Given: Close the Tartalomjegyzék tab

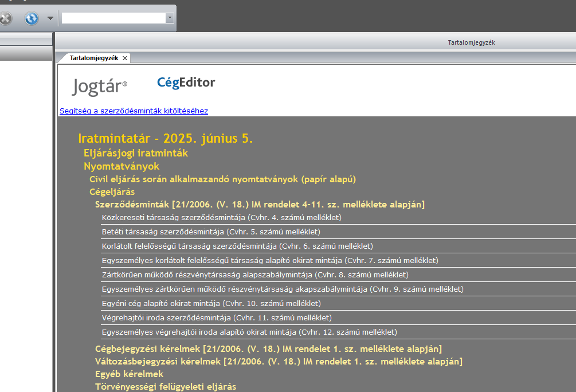Looking at the screenshot, I should (125, 58).
